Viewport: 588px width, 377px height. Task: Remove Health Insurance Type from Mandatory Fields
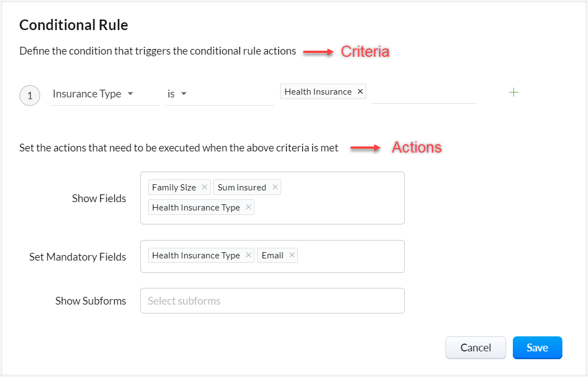click(x=248, y=256)
